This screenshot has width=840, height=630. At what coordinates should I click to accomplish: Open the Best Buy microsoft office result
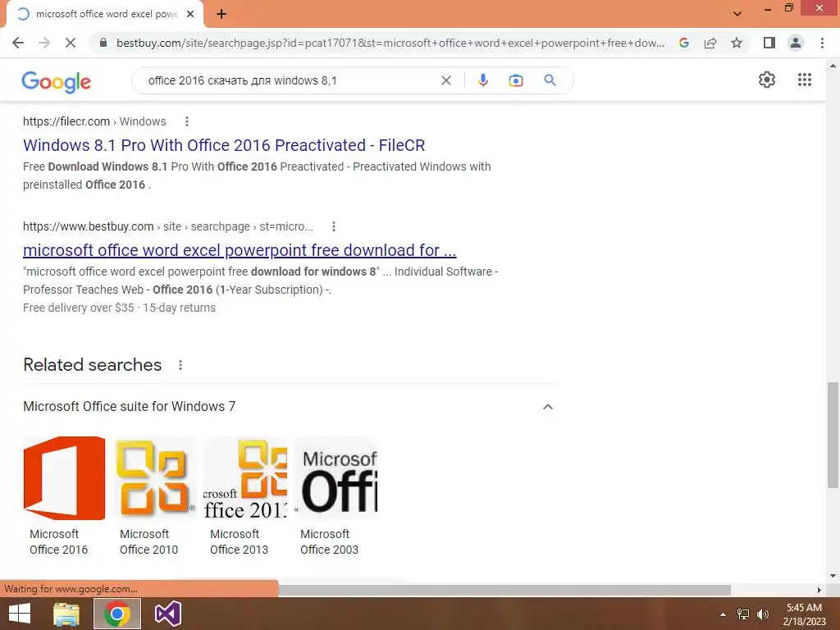click(240, 250)
